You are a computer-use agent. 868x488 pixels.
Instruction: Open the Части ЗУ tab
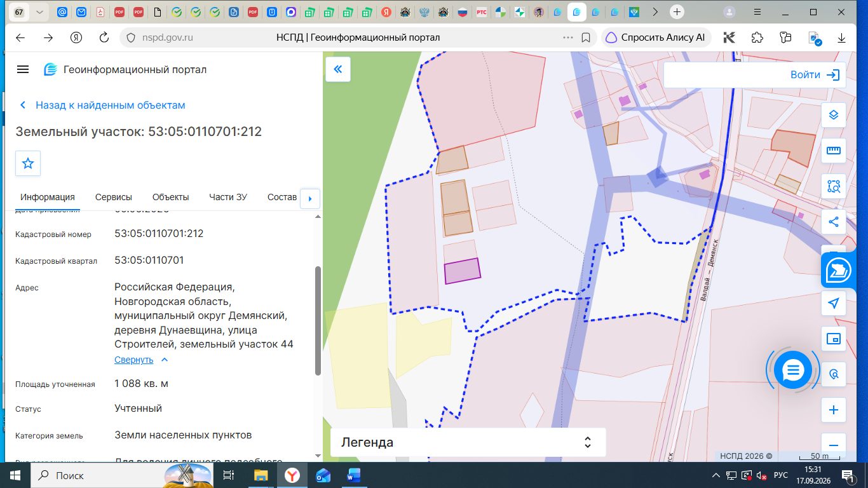click(228, 197)
